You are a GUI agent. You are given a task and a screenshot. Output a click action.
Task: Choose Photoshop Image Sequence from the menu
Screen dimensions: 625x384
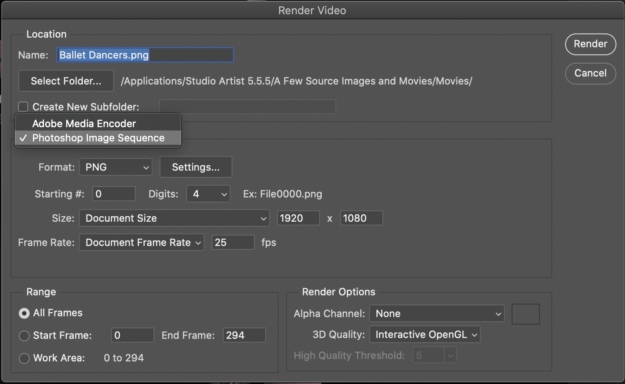tap(98, 138)
